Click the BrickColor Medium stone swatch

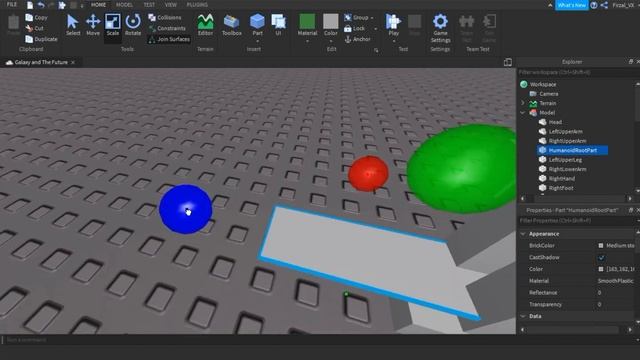[601, 246]
